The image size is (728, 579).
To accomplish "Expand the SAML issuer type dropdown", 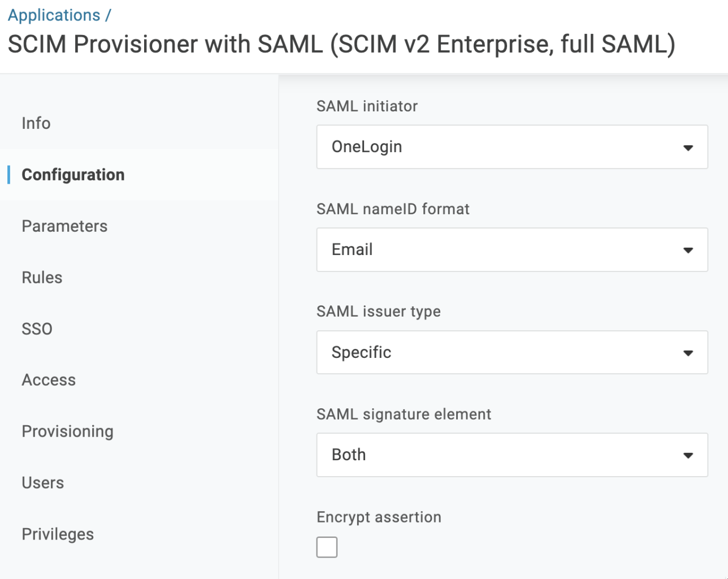I will [512, 353].
